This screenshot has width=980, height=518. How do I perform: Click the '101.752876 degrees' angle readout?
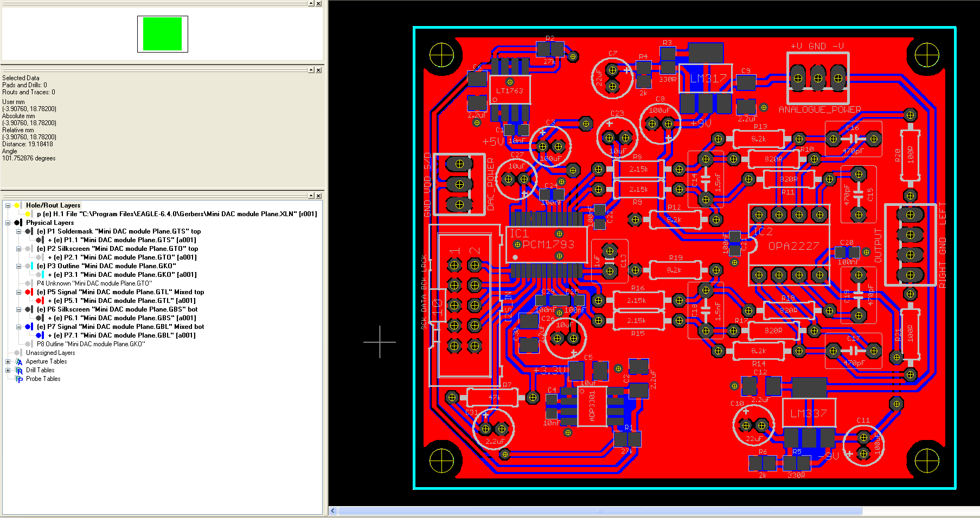pyautogui.click(x=29, y=158)
